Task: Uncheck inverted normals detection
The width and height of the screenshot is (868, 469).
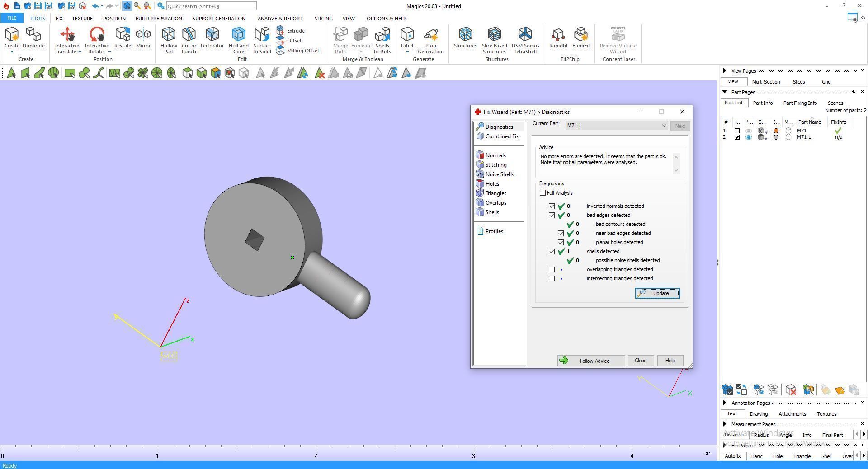Action: coord(552,206)
